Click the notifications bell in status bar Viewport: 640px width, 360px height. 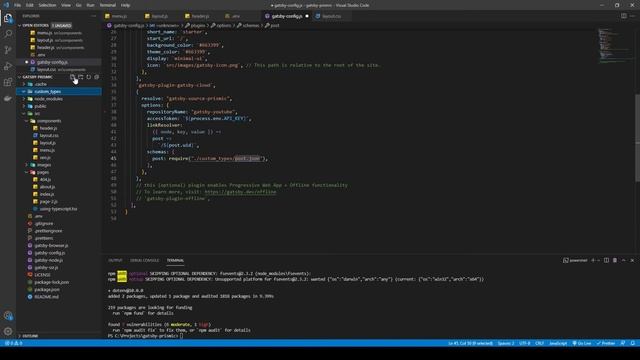(x=633, y=343)
